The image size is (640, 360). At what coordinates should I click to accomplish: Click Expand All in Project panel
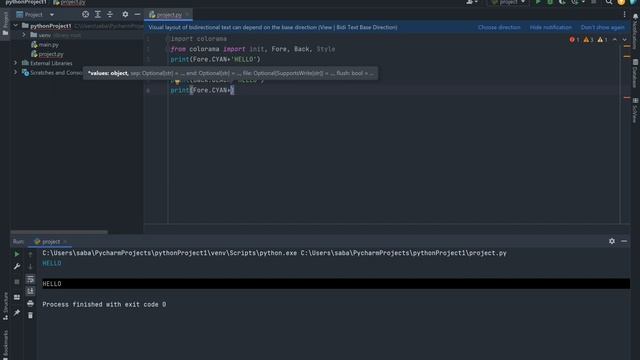pos(98,14)
